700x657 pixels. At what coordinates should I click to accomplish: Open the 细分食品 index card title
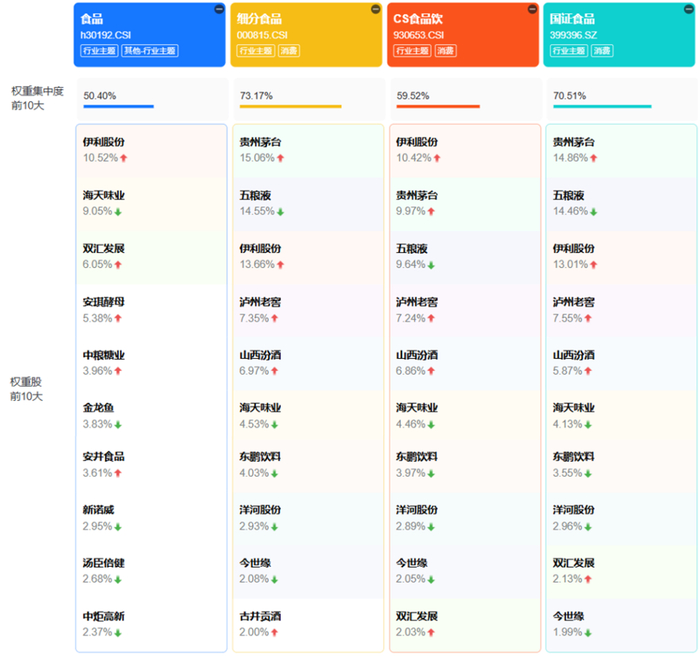[x=259, y=19]
